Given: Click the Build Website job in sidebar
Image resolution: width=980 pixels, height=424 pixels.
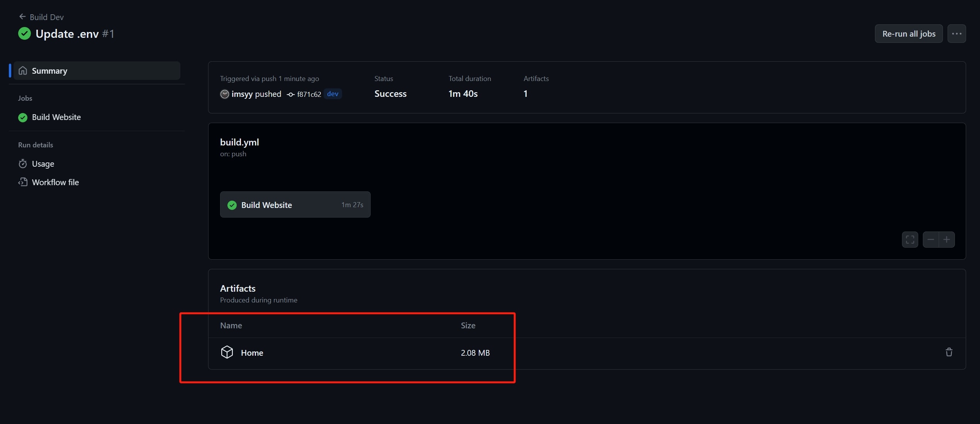Looking at the screenshot, I should coord(56,117).
